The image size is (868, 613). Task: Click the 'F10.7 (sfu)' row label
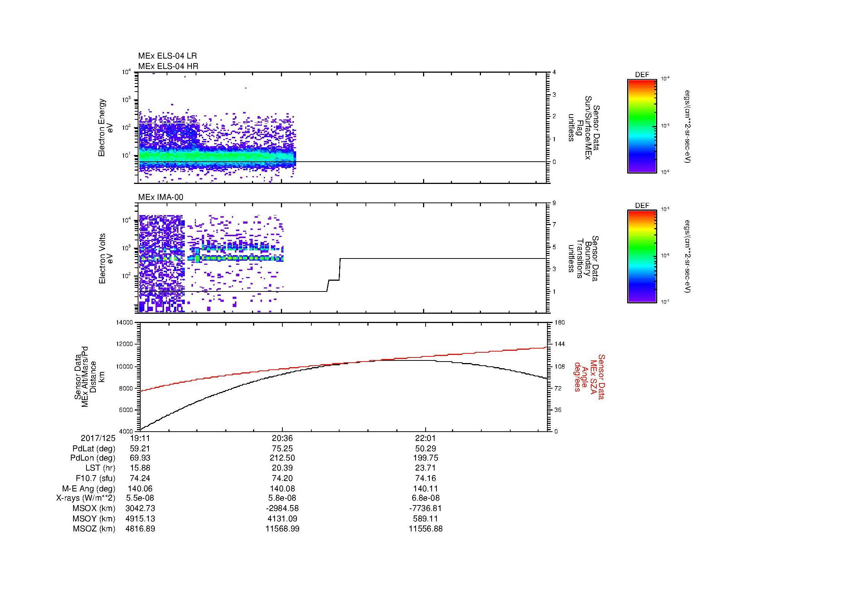[95, 478]
